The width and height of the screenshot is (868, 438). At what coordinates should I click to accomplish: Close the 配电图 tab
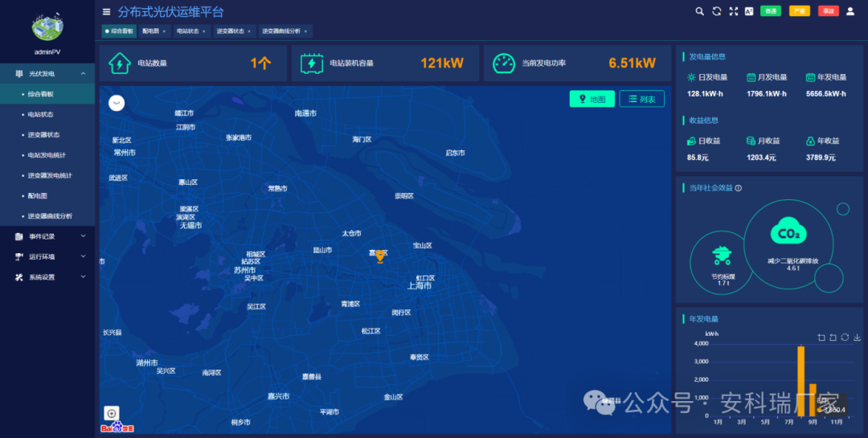pyautogui.click(x=164, y=31)
